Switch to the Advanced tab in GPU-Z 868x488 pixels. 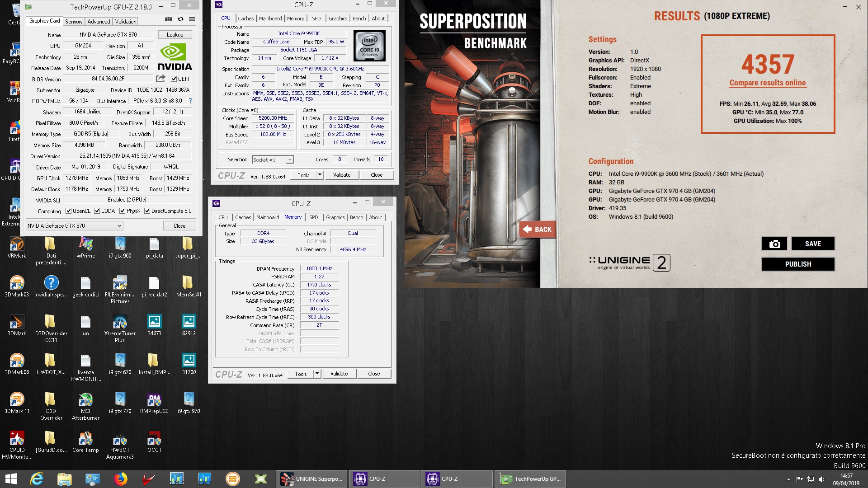(99, 21)
